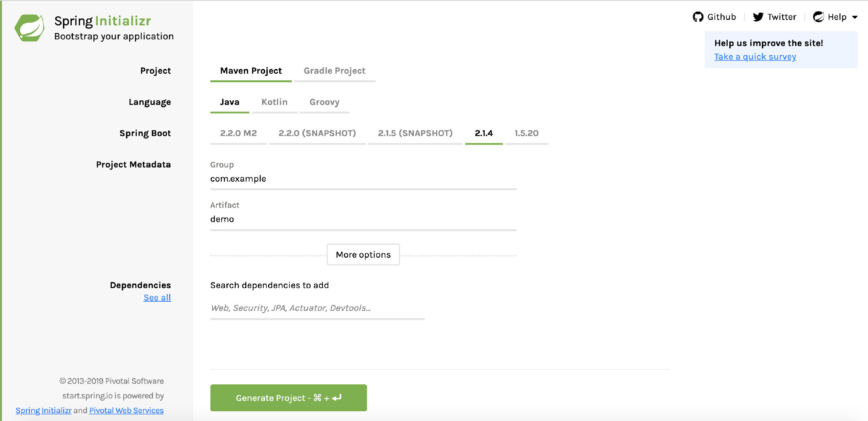
Task: Click the Help spring icon
Action: (x=818, y=17)
